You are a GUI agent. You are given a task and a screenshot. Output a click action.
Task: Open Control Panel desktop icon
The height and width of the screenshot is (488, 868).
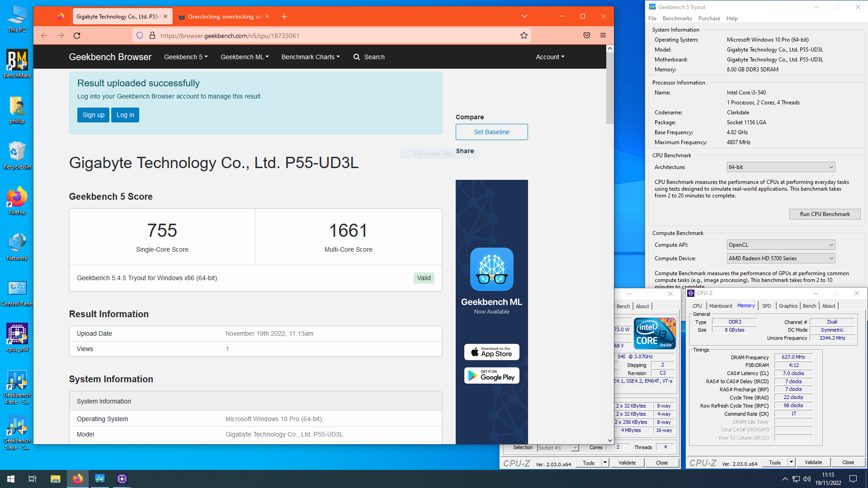(17, 293)
